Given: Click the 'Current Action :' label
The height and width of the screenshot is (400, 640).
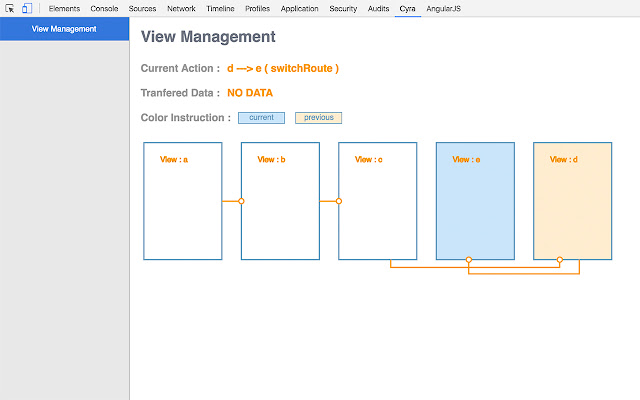Looking at the screenshot, I should [180, 69].
